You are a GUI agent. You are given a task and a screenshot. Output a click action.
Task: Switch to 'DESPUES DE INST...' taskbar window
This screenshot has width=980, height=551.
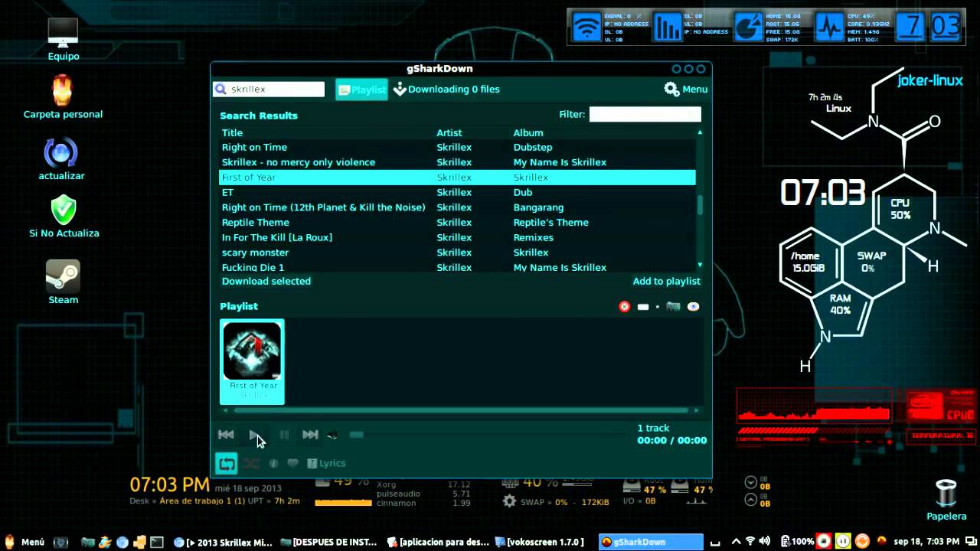(328, 542)
